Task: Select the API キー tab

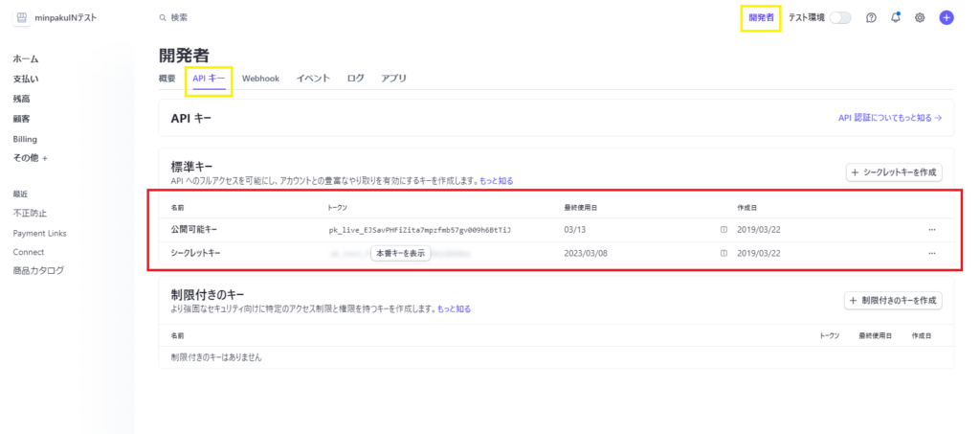Action: pos(209,79)
